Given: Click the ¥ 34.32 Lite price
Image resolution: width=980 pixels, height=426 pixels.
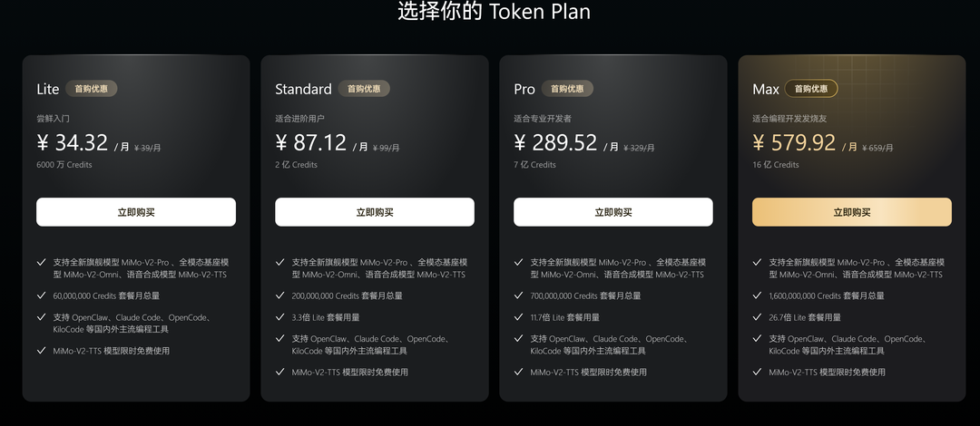Looking at the screenshot, I should (x=72, y=143).
